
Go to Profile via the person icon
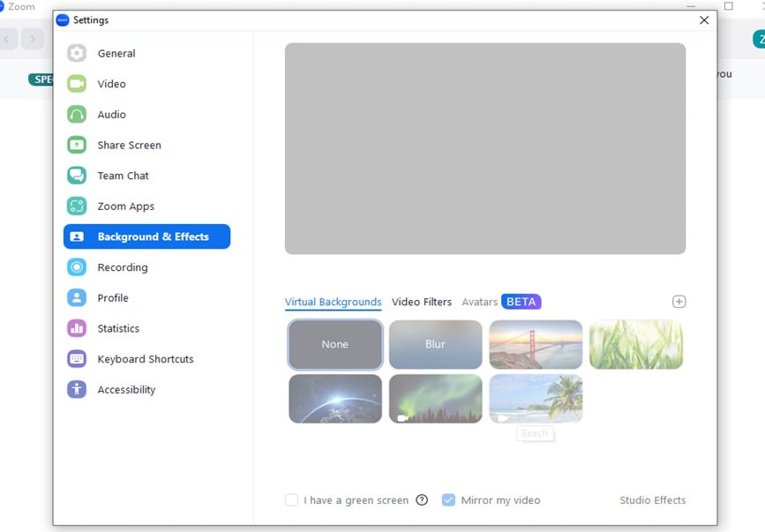(77, 298)
